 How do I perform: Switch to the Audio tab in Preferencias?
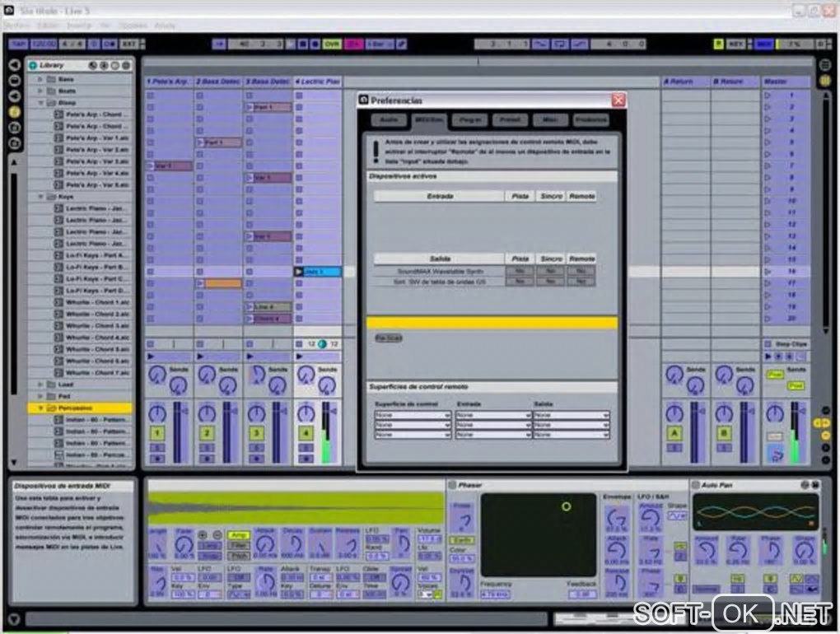pos(389,120)
